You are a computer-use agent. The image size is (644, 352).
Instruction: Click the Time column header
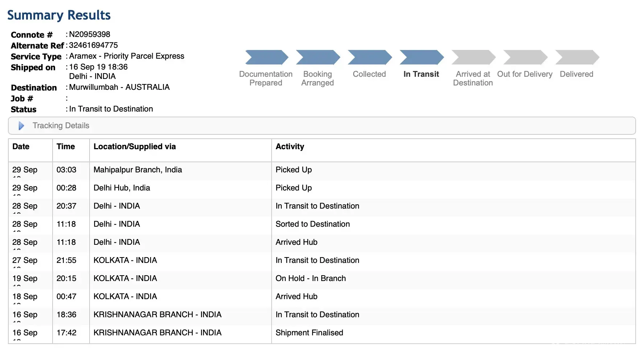coord(66,147)
